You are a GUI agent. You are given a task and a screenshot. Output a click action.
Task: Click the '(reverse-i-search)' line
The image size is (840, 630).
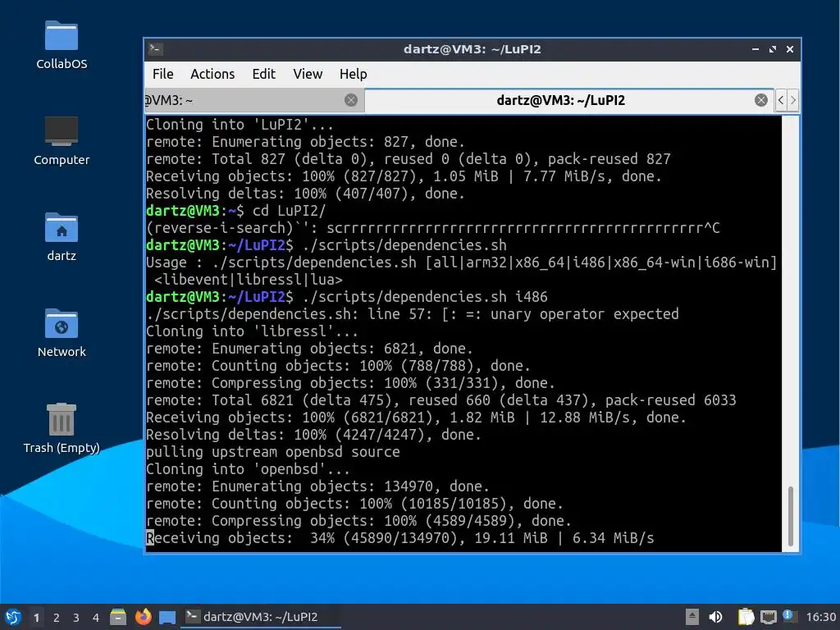(x=433, y=228)
